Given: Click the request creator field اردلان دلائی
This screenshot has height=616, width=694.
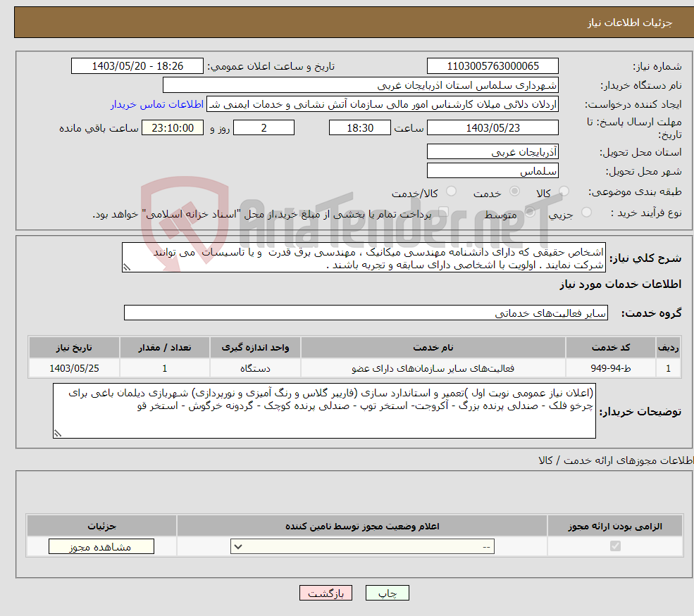Looking at the screenshot, I should (x=383, y=104).
